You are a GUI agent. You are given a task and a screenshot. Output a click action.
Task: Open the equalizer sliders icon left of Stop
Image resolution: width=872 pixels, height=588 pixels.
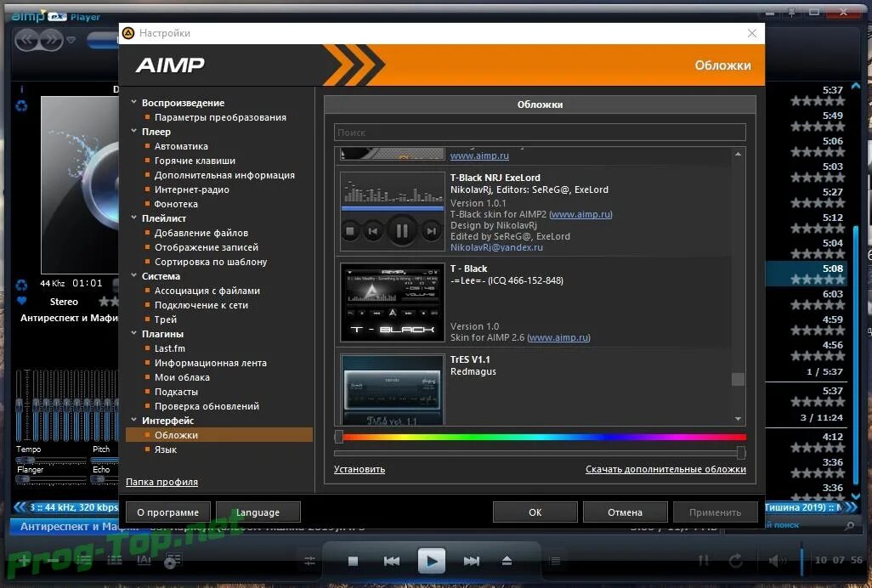[x=309, y=562]
